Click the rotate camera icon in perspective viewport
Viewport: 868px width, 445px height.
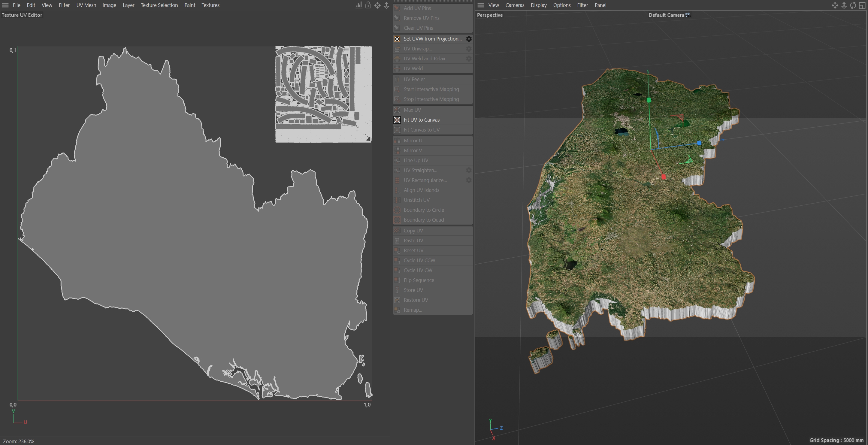pyautogui.click(x=853, y=5)
